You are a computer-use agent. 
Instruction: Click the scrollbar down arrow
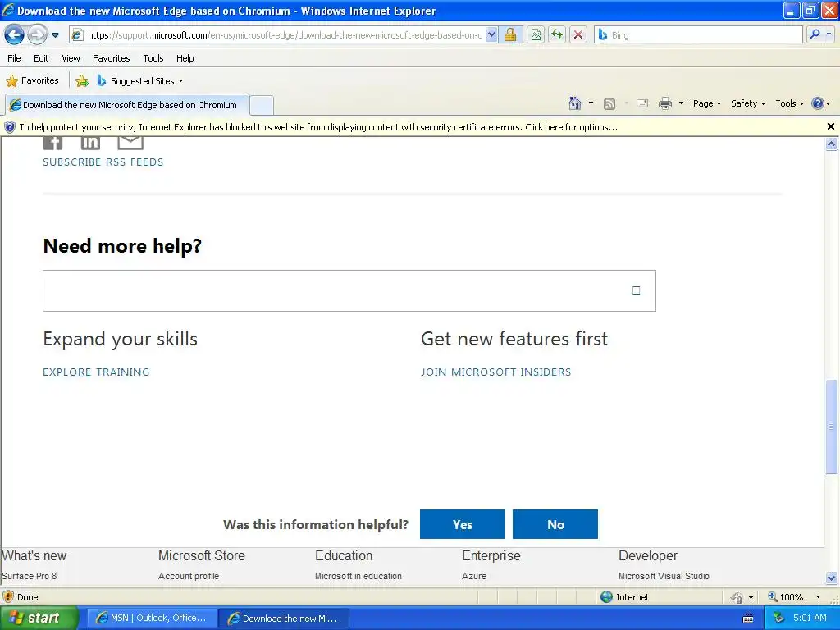click(832, 577)
